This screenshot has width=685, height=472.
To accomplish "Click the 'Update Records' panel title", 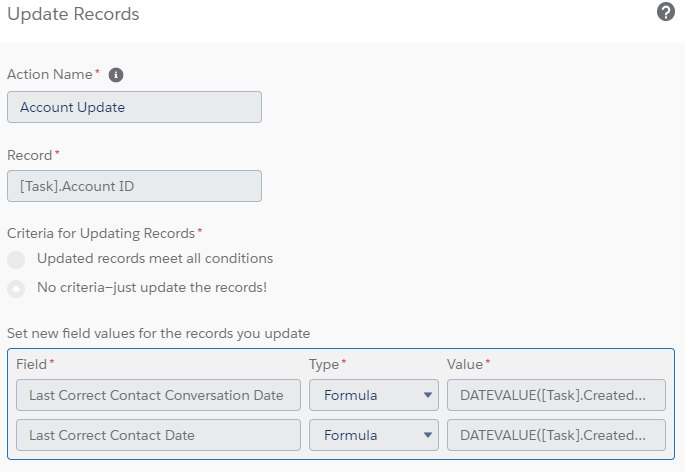I will (x=73, y=15).
